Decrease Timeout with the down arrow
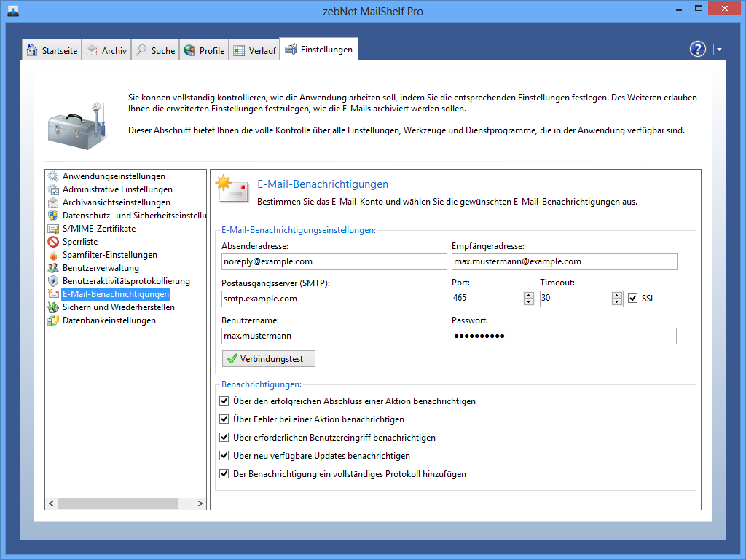The width and height of the screenshot is (746, 560). pyautogui.click(x=617, y=302)
